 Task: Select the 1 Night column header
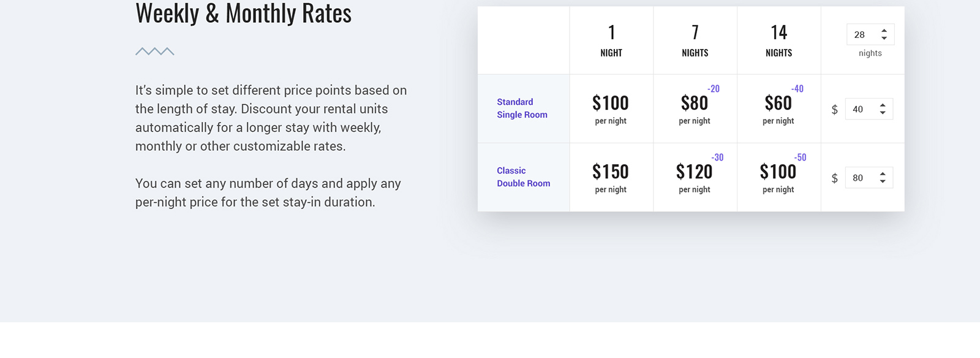pos(611,40)
